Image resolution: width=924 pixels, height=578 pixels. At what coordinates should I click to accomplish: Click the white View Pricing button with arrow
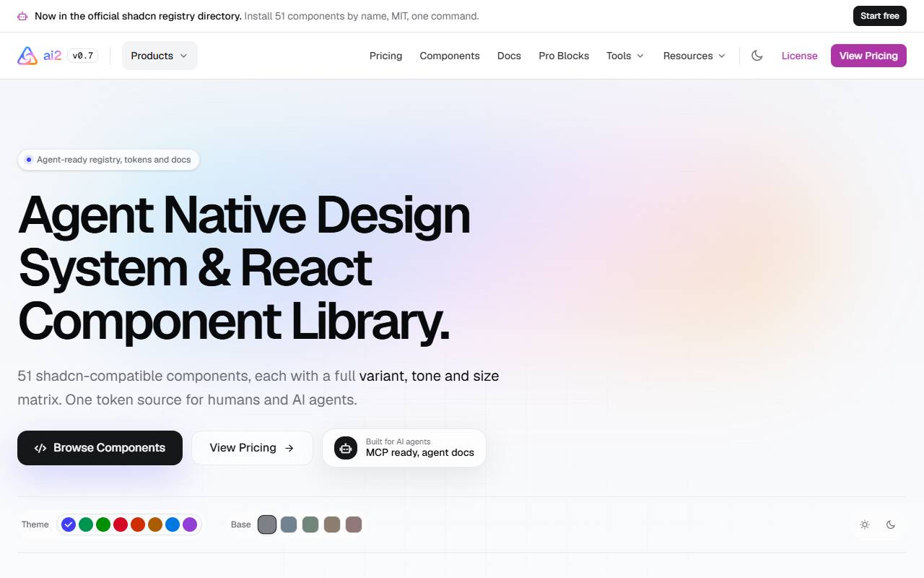pos(252,448)
